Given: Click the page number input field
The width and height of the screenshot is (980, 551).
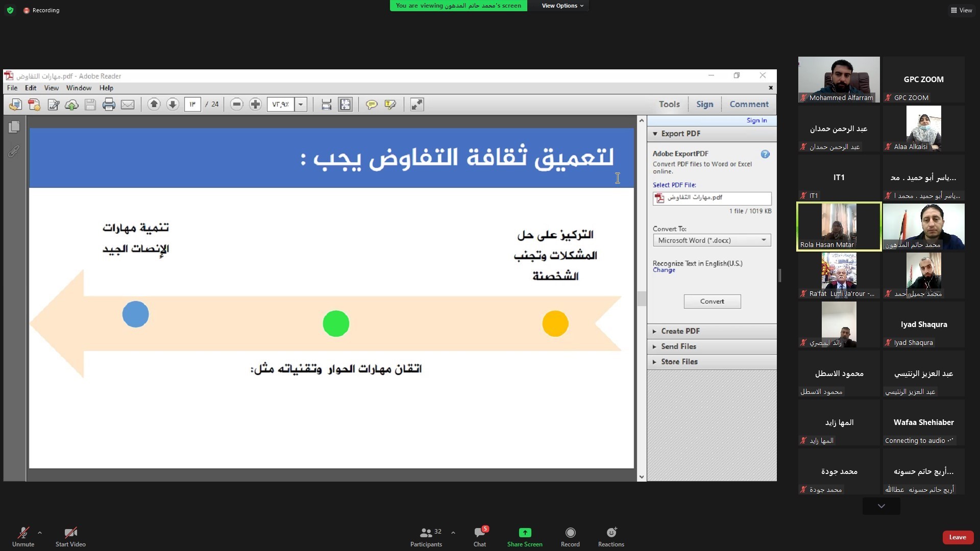Looking at the screenshot, I should pos(192,105).
